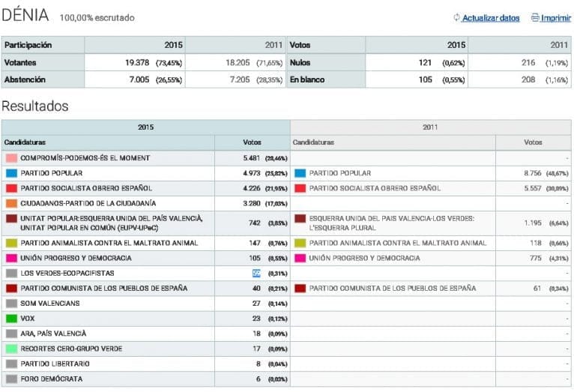Click the light green Recortes Cero swatch

tap(11, 349)
